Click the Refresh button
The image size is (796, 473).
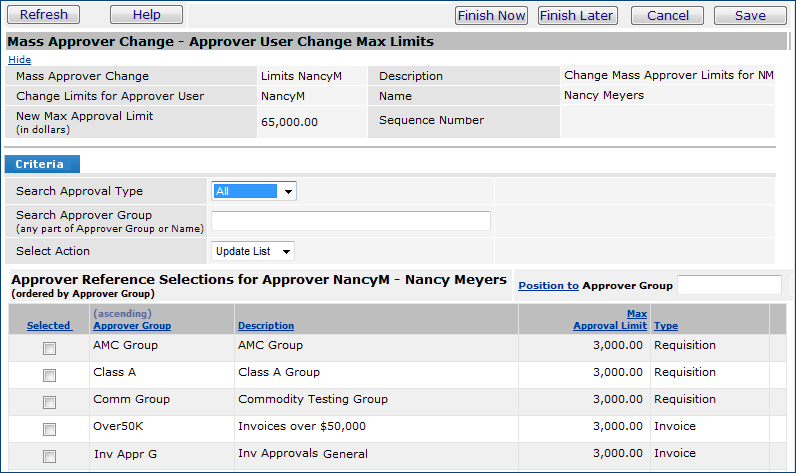[x=44, y=15]
